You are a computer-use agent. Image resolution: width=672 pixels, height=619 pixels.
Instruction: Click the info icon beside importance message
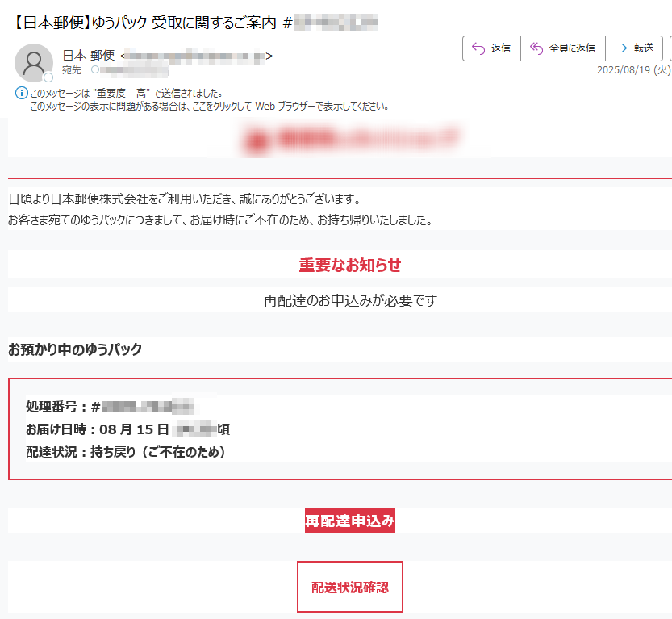(x=22, y=93)
